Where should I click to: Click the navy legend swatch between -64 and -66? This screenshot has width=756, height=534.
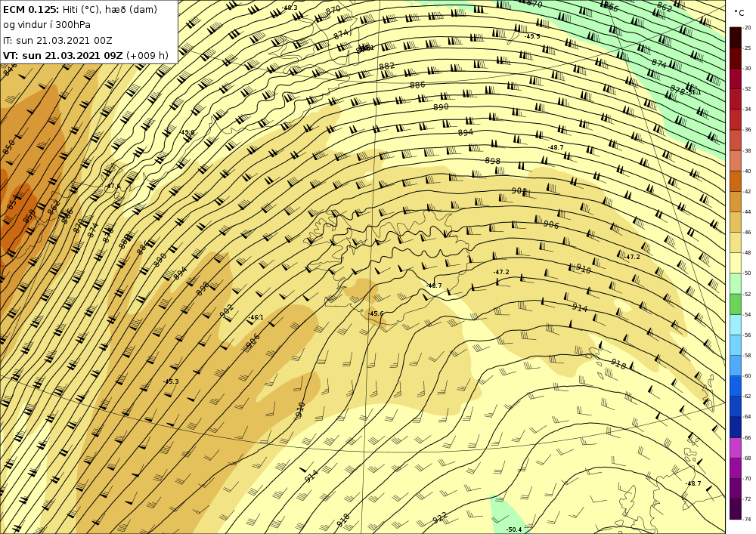(x=736, y=427)
